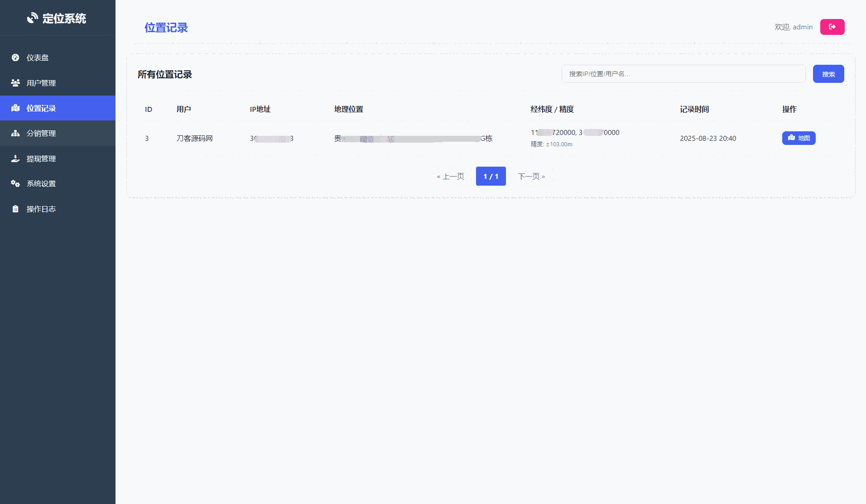Click the pink logout button

pos(832,27)
